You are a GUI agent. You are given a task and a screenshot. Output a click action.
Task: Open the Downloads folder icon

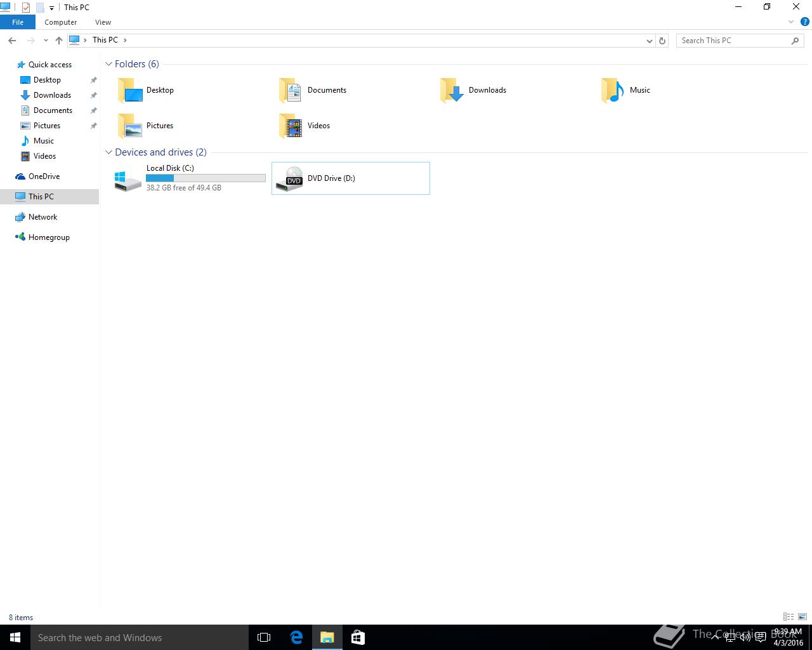(452, 90)
